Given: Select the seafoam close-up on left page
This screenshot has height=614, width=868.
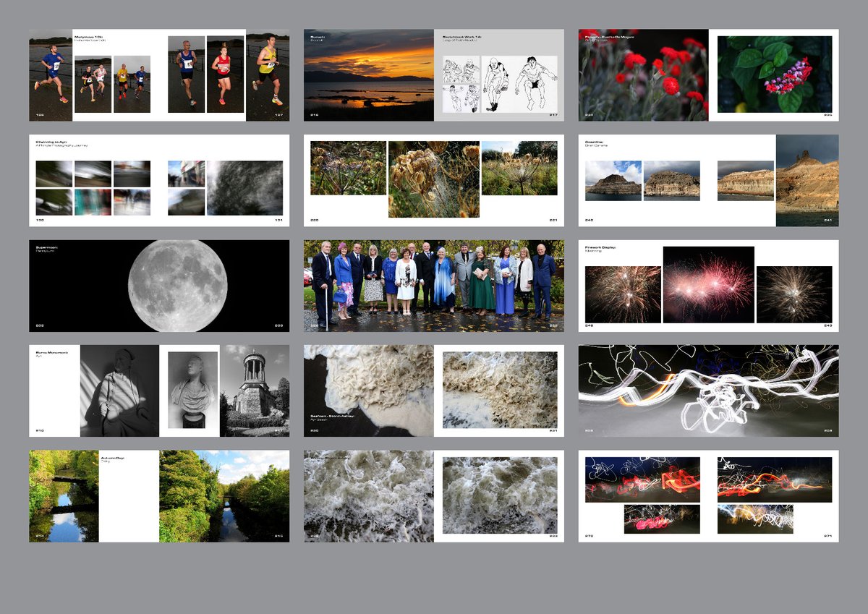Looking at the screenshot, I should (369, 391).
